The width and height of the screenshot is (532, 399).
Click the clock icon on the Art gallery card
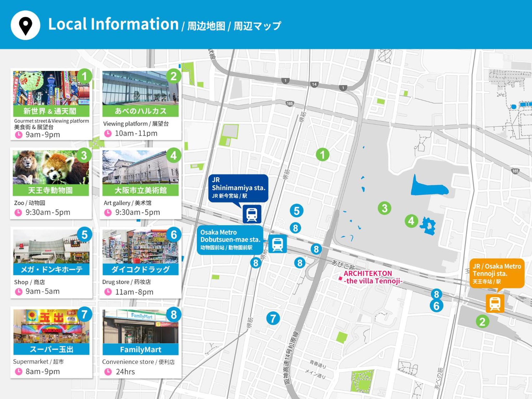[108, 212]
